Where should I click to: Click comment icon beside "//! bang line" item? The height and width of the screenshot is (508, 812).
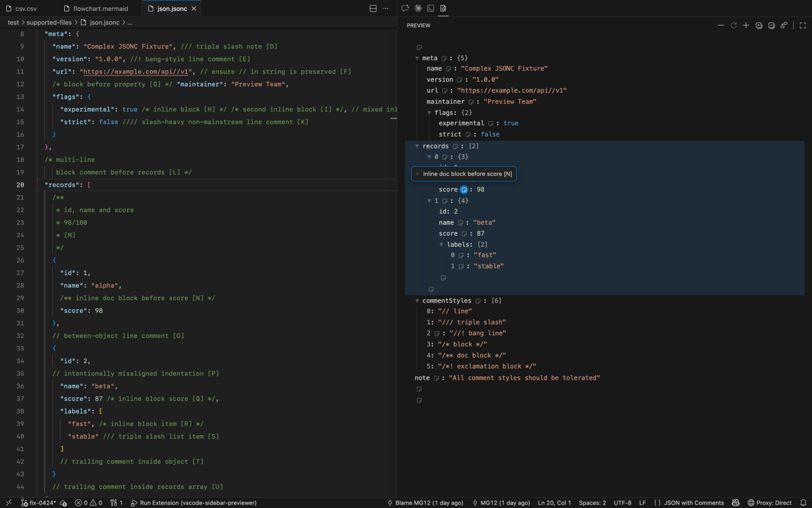point(437,334)
